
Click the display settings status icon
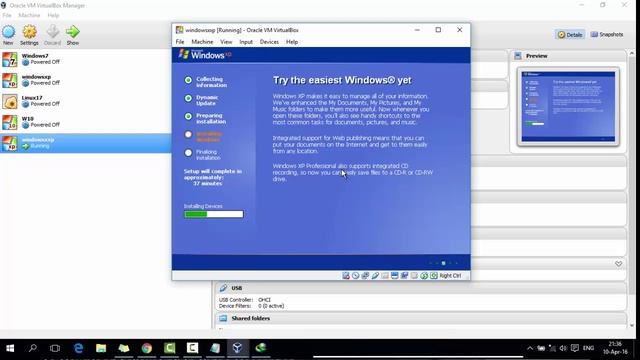395,276
